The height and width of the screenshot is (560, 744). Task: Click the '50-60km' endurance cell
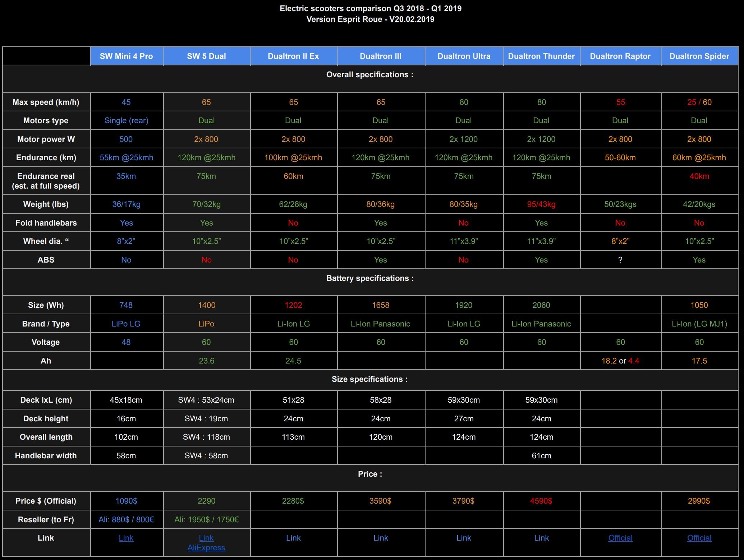click(620, 158)
